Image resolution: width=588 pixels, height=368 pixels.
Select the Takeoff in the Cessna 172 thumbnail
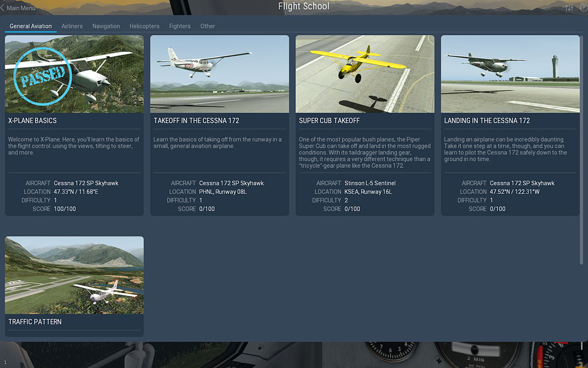click(x=219, y=74)
